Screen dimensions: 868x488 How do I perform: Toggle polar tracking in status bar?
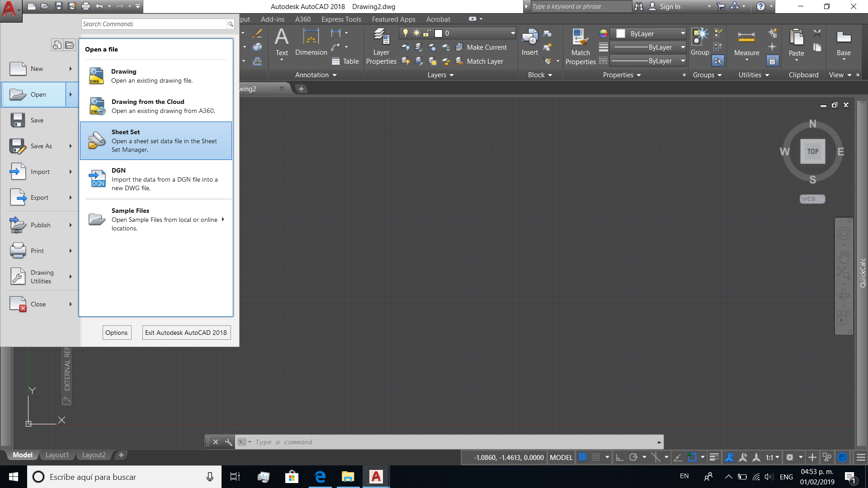tap(633, 457)
